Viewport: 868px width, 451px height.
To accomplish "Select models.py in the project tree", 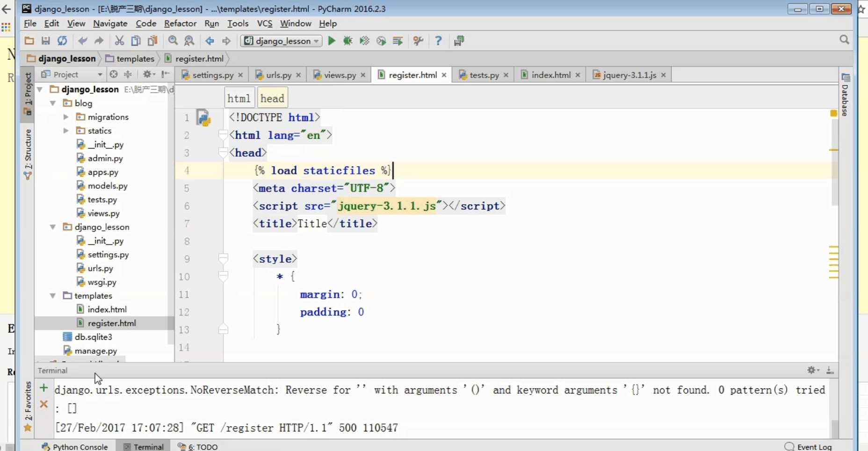I will (x=108, y=186).
